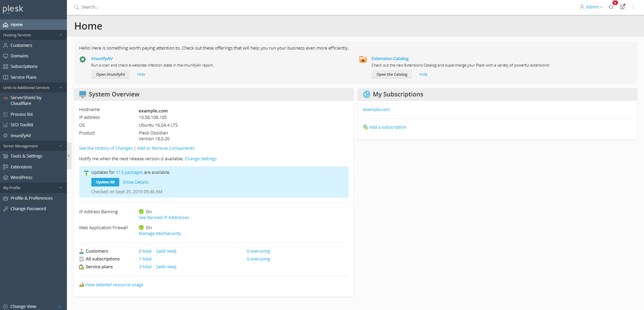Click the notifications bell icon

pos(611,7)
